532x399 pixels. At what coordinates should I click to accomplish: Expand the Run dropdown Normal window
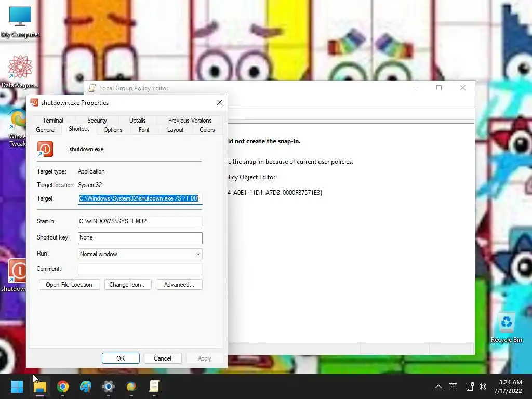[140, 254]
